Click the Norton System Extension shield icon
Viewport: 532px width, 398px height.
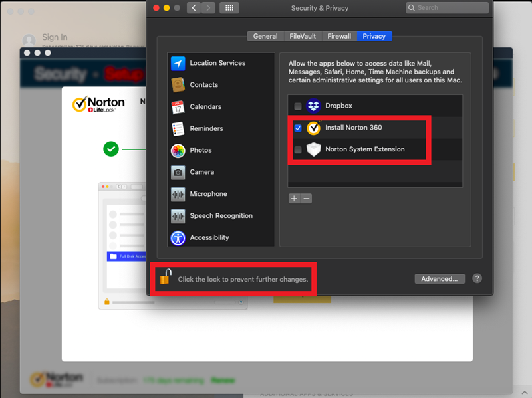point(313,149)
